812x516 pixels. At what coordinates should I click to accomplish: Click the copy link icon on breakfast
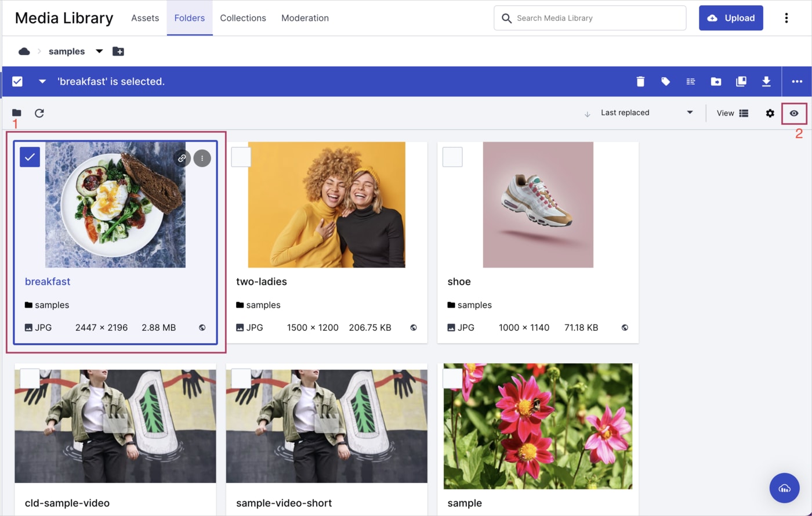pyautogui.click(x=182, y=158)
